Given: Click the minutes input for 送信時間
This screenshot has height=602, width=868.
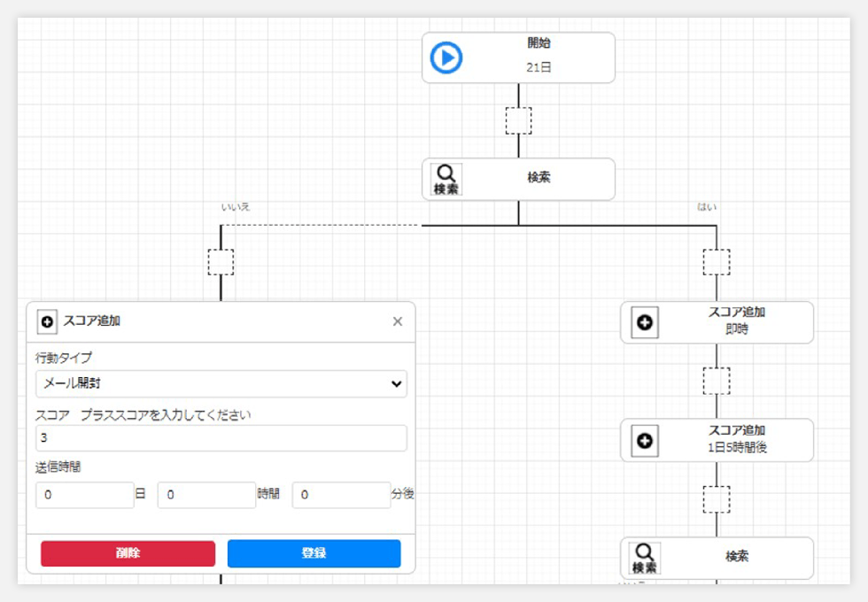Looking at the screenshot, I should (341, 495).
